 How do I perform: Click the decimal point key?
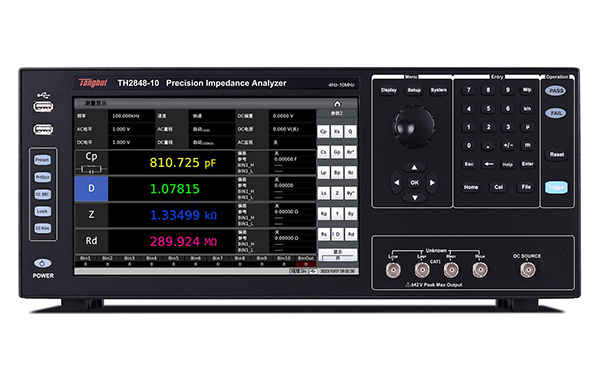(x=488, y=145)
